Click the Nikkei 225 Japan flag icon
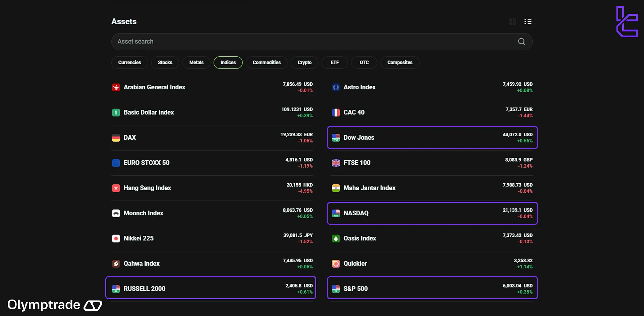 [116, 238]
